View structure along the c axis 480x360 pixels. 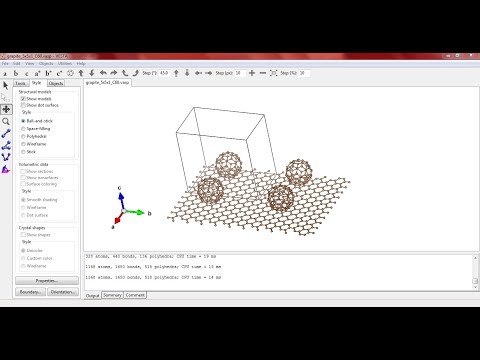pyautogui.click(x=26, y=73)
